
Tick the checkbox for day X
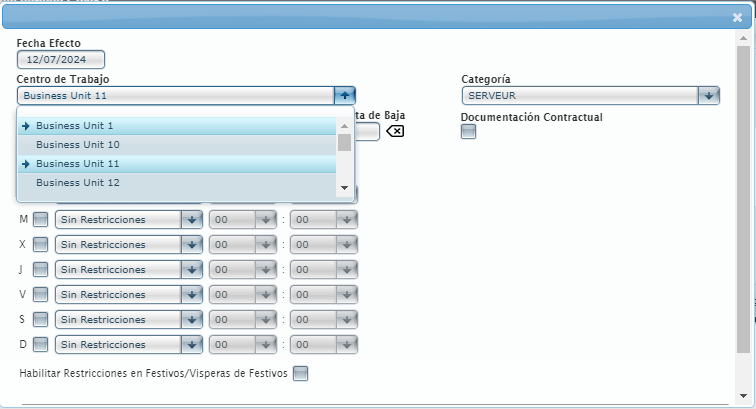tap(40, 244)
